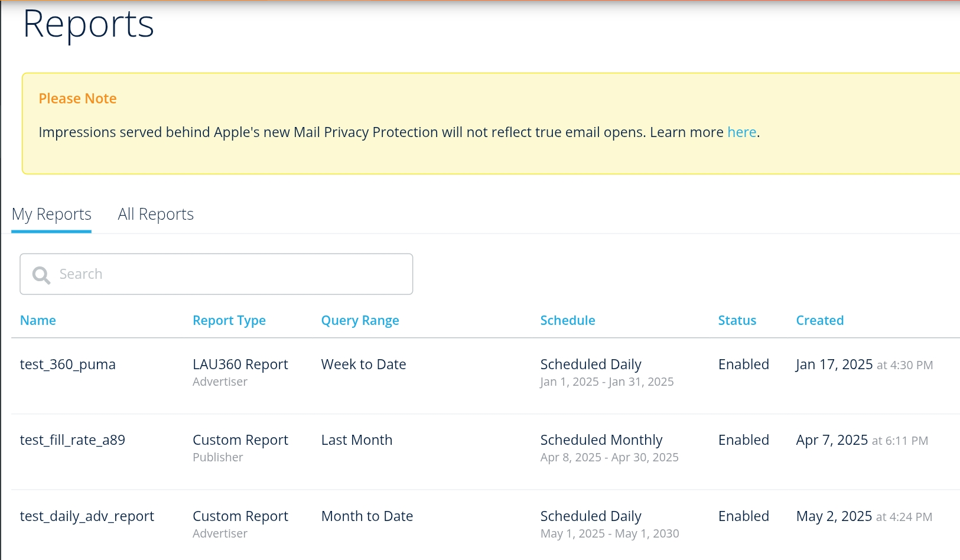Open the test_daily_adv_report report
The width and height of the screenshot is (960, 560).
(87, 516)
